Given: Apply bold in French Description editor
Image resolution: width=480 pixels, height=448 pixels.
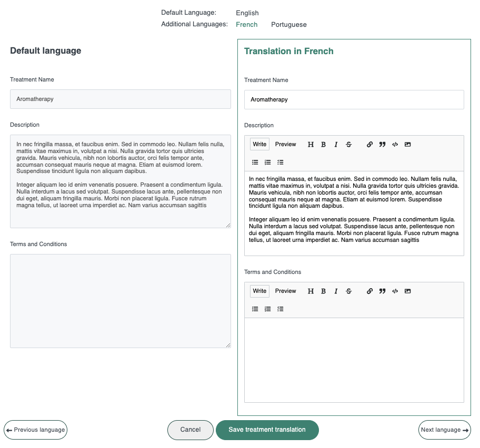Looking at the screenshot, I should [323, 145].
